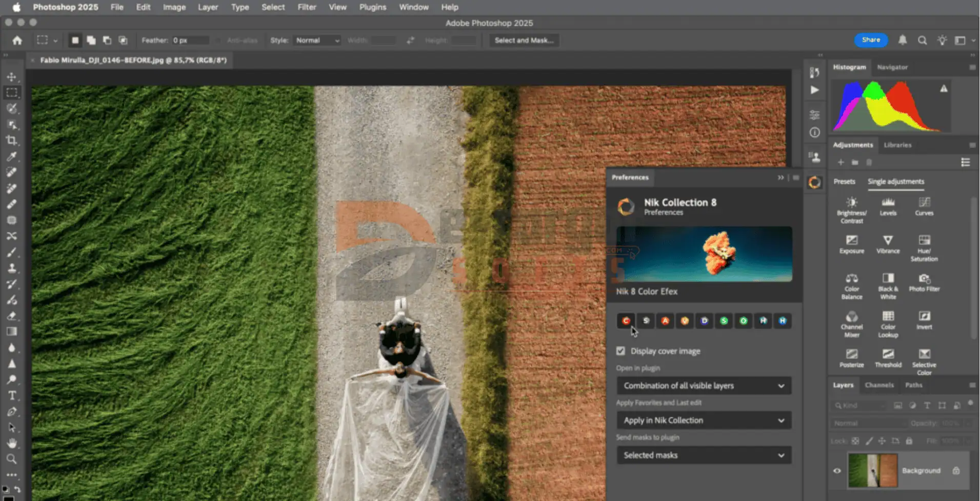The height and width of the screenshot is (501, 980).
Task: Choose the red Color Efex plugin icon
Action: [x=626, y=321]
